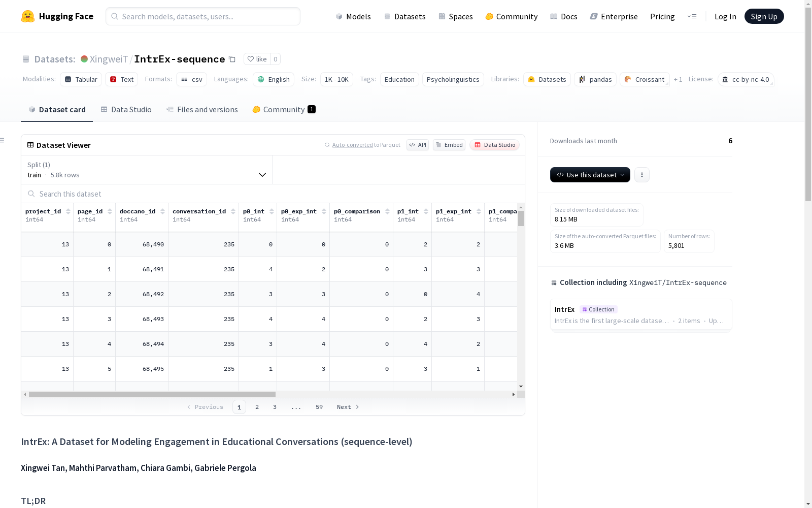Click the Embed button
812x508 pixels.
tap(449, 145)
